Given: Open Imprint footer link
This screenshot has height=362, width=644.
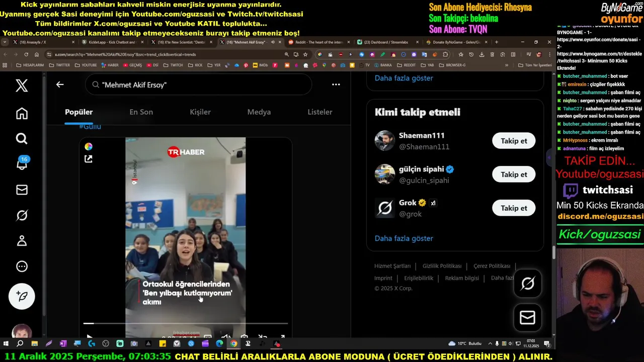Looking at the screenshot, I should pos(383,278).
